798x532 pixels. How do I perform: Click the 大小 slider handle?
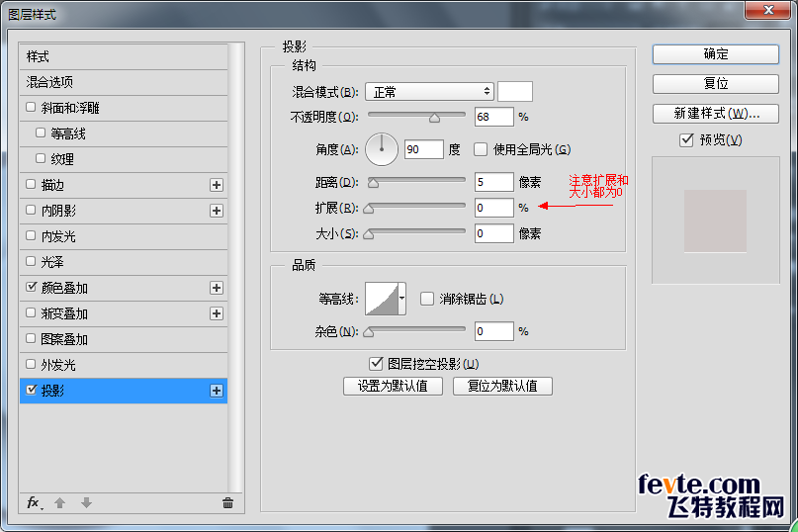point(369,234)
